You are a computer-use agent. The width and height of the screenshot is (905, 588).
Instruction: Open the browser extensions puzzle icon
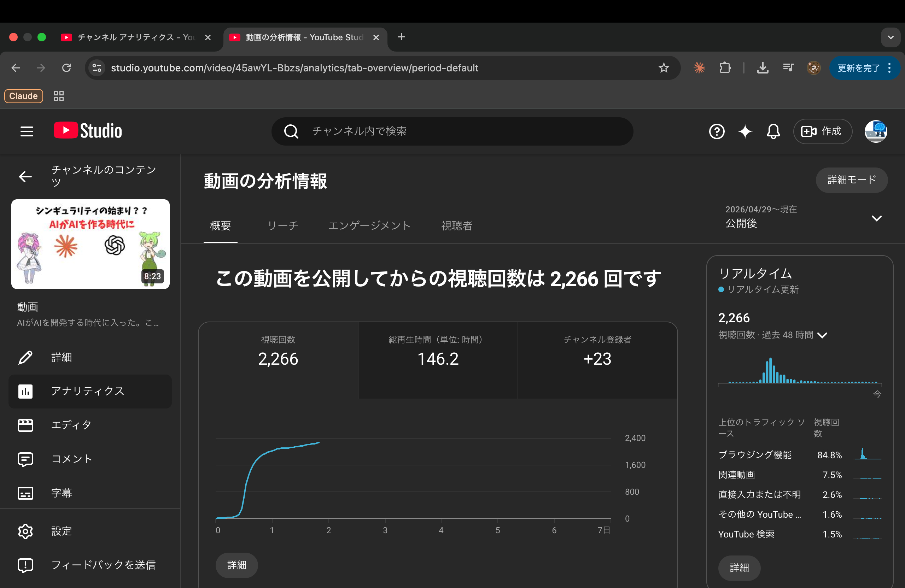(x=725, y=68)
